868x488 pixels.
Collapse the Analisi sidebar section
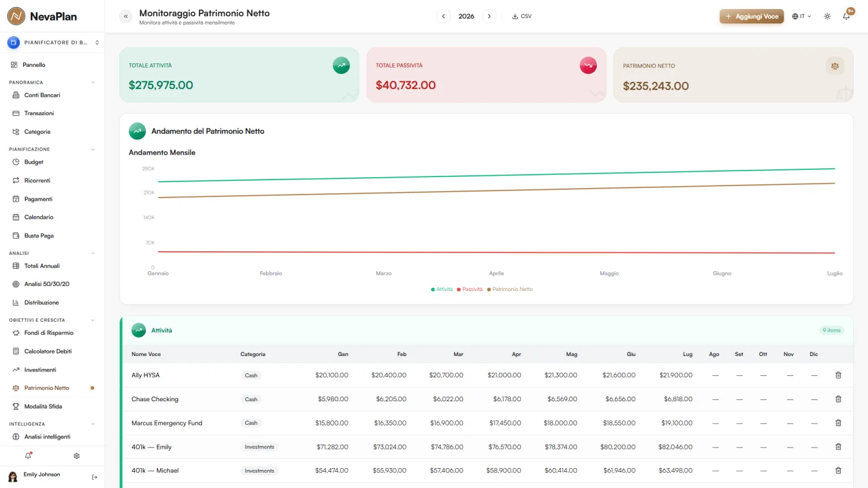point(92,253)
